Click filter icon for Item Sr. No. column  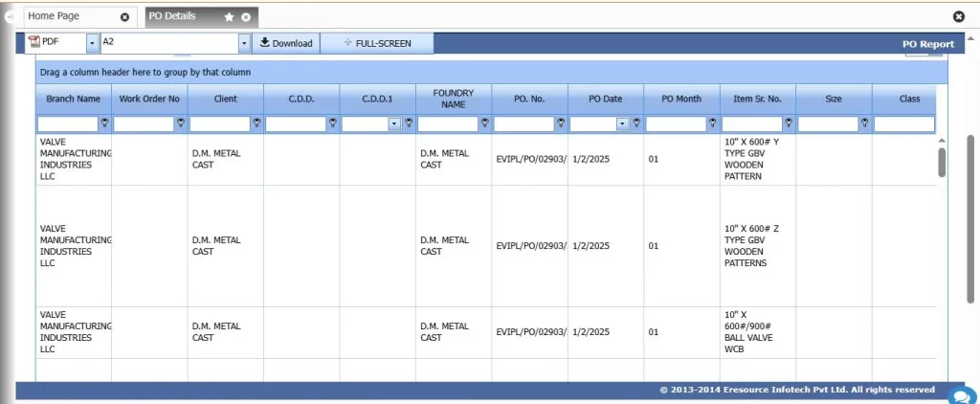coord(789,123)
